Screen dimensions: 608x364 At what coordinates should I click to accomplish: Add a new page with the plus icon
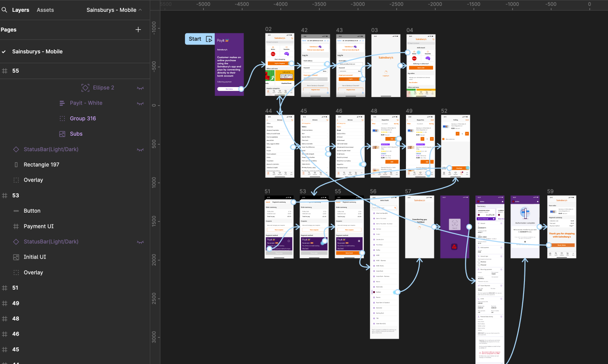click(138, 30)
